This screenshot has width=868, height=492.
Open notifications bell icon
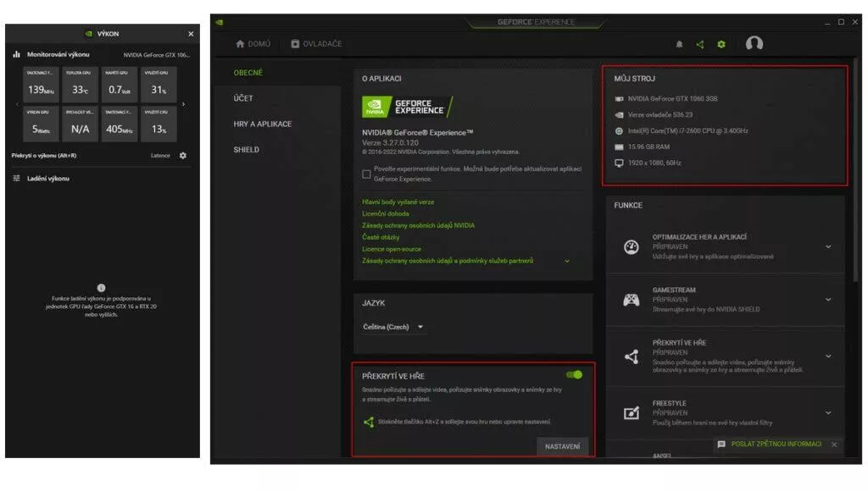click(679, 44)
